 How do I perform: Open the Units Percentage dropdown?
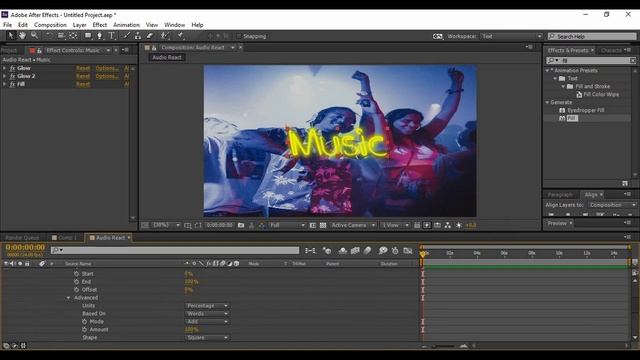(207, 306)
